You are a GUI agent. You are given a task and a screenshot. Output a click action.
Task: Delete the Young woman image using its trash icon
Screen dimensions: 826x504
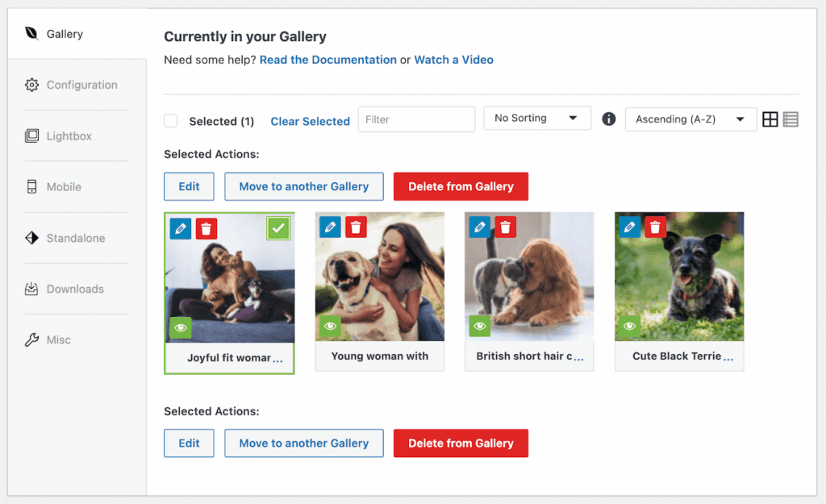356,227
